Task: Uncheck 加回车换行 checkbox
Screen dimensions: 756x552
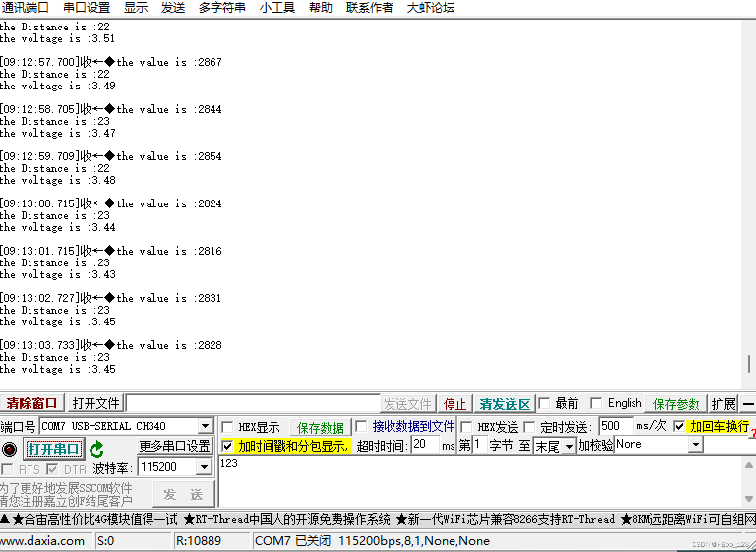Action: 679,426
